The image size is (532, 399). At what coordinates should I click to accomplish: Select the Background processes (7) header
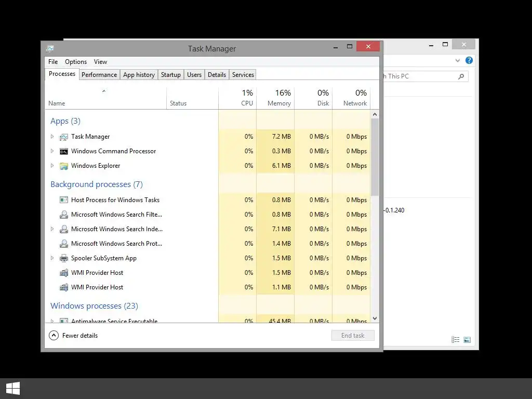click(x=97, y=184)
